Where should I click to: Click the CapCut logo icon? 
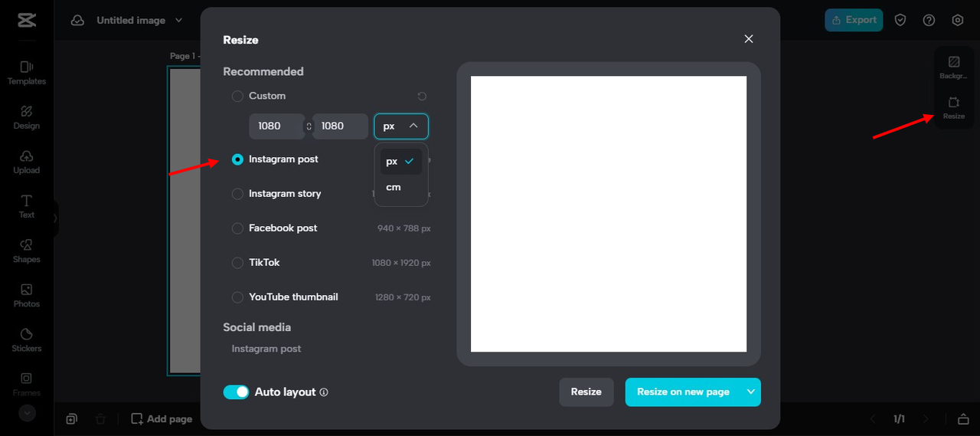pyautogui.click(x=27, y=20)
